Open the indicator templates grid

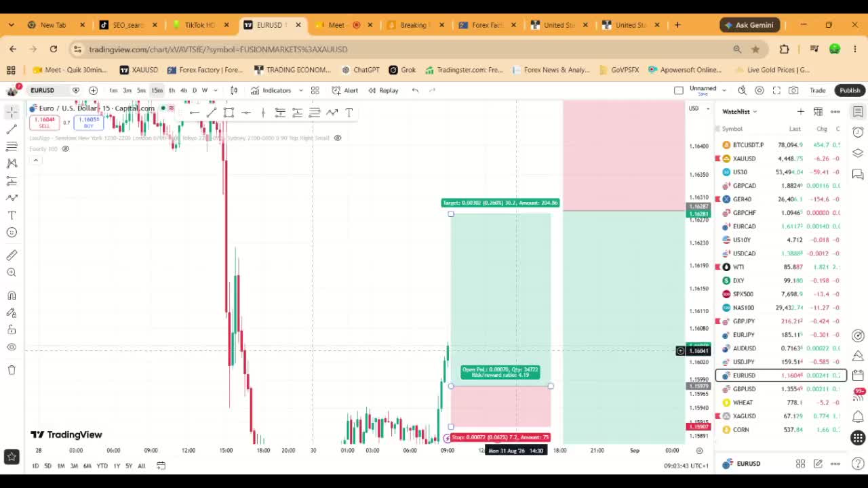(315, 90)
